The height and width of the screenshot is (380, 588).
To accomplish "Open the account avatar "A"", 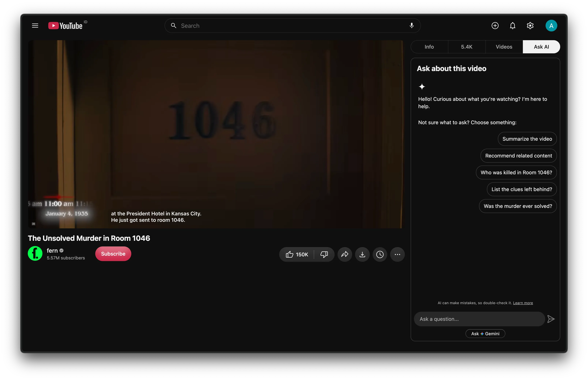I will tap(551, 26).
